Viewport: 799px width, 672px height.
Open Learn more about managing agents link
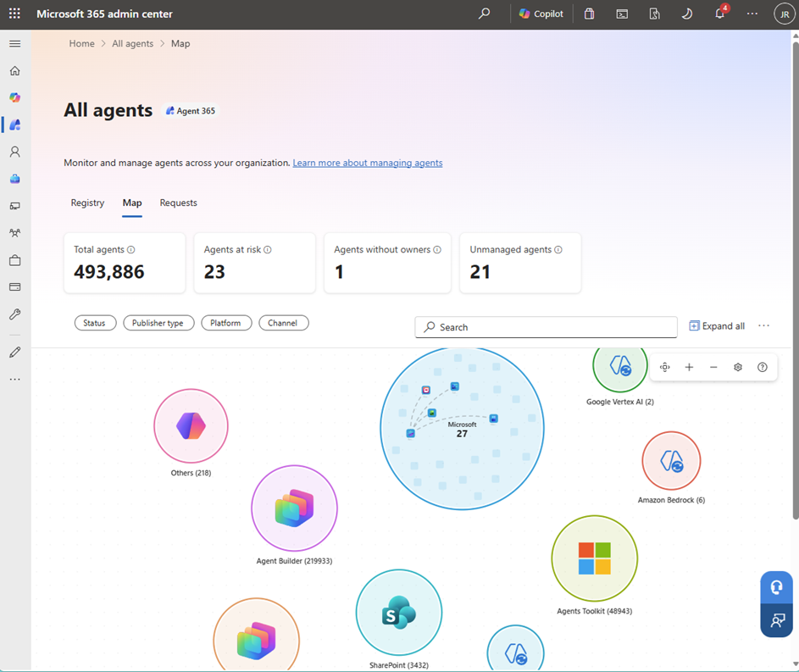[x=368, y=163]
